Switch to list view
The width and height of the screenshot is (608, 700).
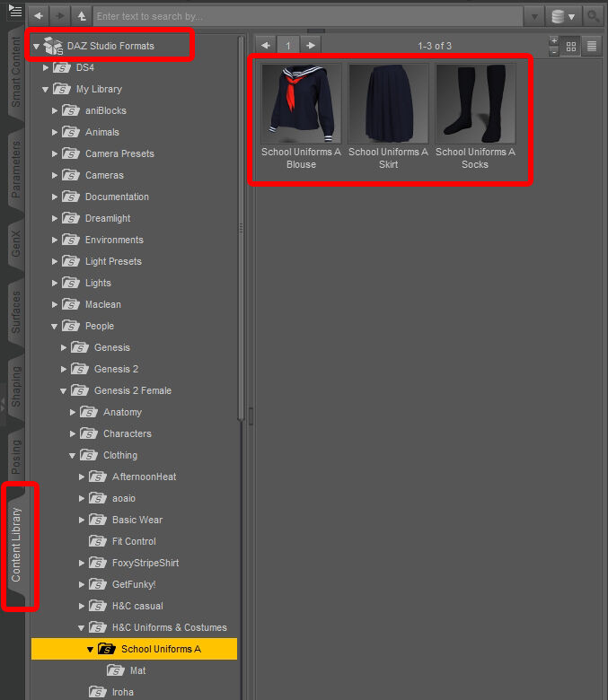tap(592, 47)
